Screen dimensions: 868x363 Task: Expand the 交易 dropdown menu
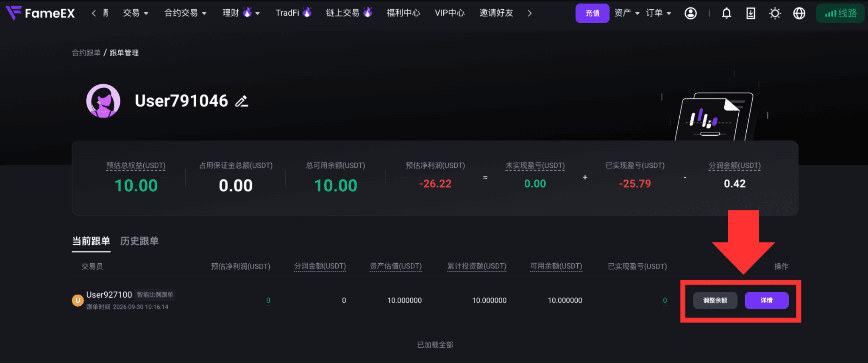[136, 13]
